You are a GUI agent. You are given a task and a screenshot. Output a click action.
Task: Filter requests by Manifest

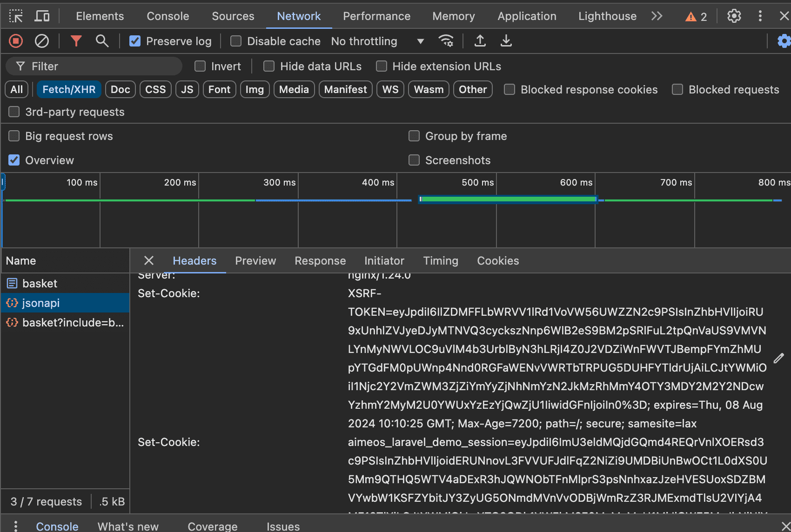click(345, 89)
